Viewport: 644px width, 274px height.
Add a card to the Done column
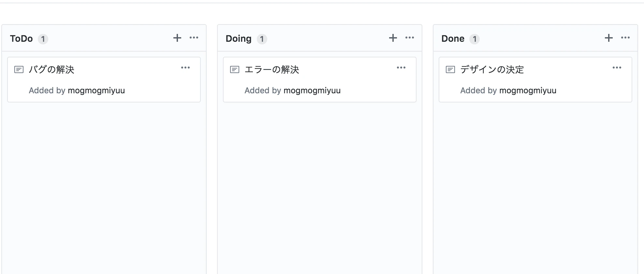[609, 38]
